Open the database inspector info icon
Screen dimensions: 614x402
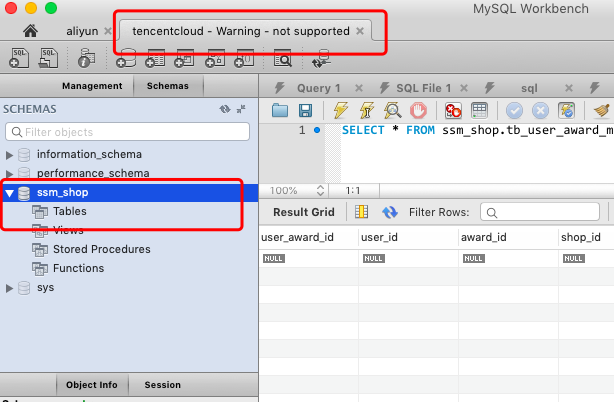[87, 58]
